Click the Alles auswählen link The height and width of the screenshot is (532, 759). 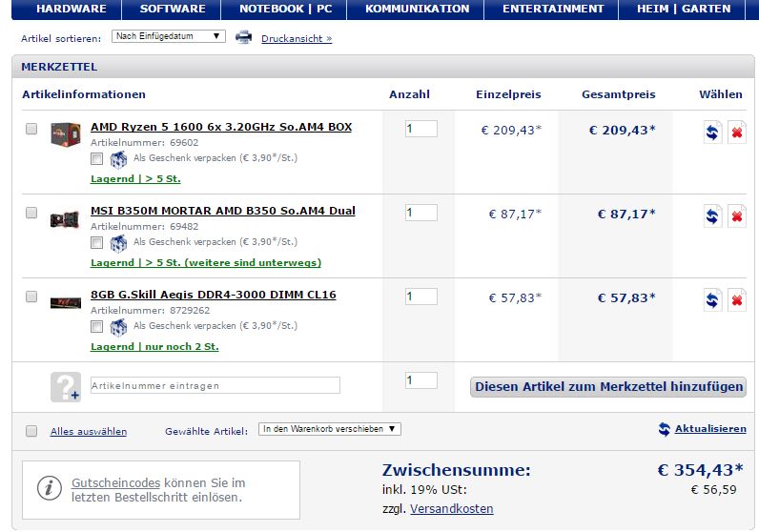(x=89, y=431)
